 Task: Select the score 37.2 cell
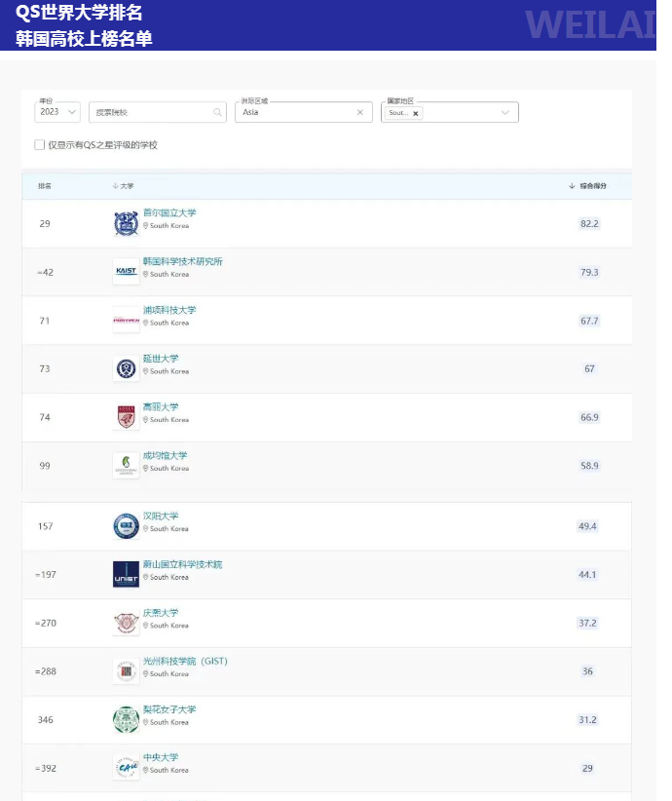tap(587, 624)
